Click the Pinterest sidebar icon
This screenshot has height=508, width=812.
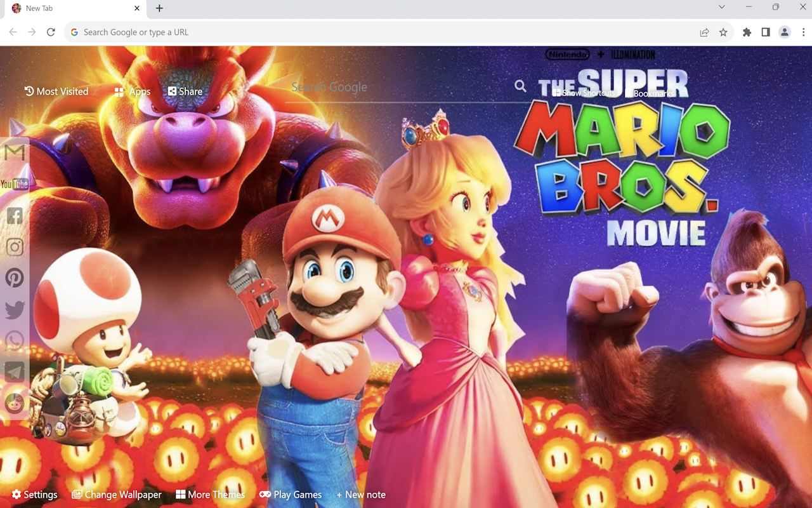(x=14, y=278)
